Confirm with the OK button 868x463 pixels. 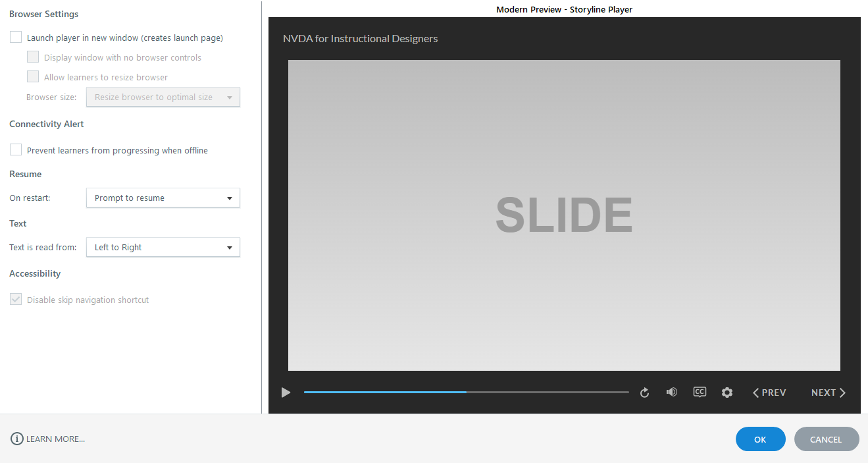pyautogui.click(x=760, y=439)
